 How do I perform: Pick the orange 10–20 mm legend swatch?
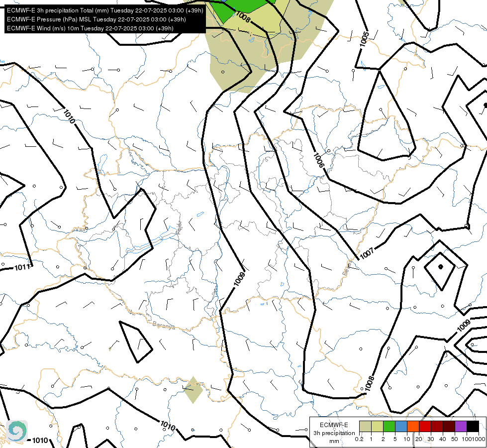pos(413,426)
